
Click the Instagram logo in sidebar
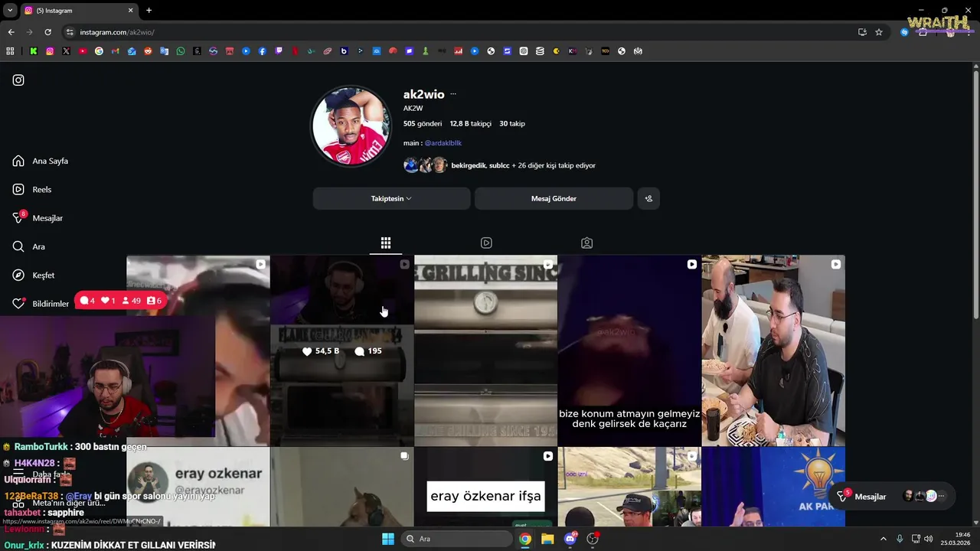coord(18,80)
